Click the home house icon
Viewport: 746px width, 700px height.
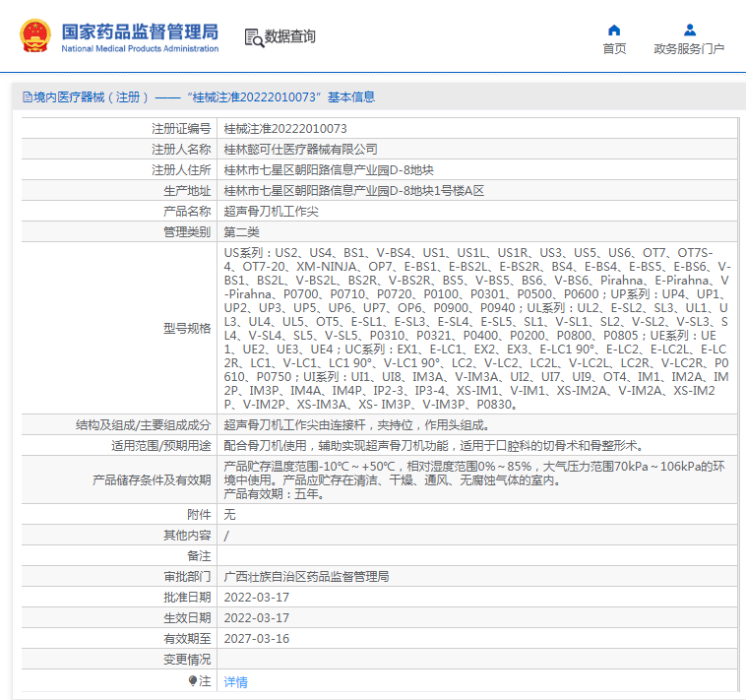[614, 31]
